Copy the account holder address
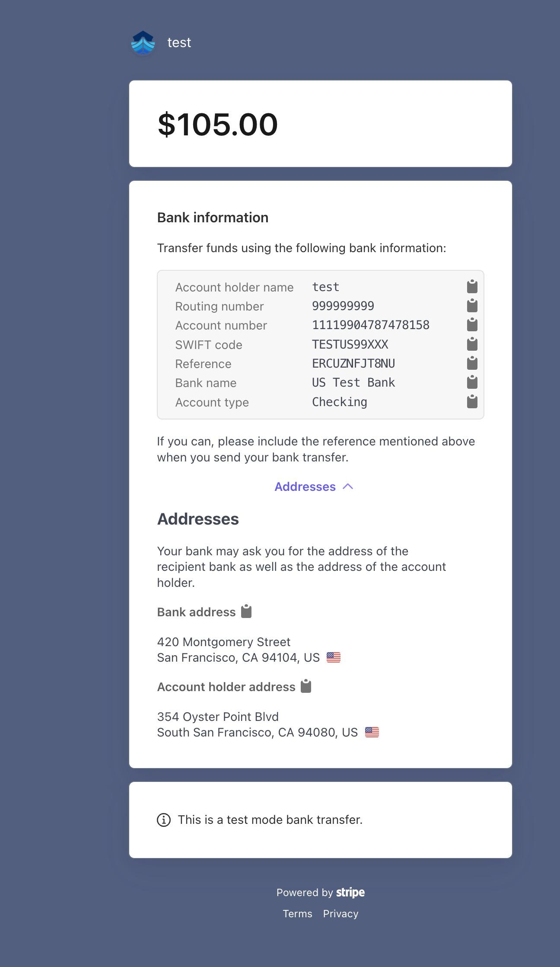The height and width of the screenshot is (967, 560). click(x=306, y=686)
